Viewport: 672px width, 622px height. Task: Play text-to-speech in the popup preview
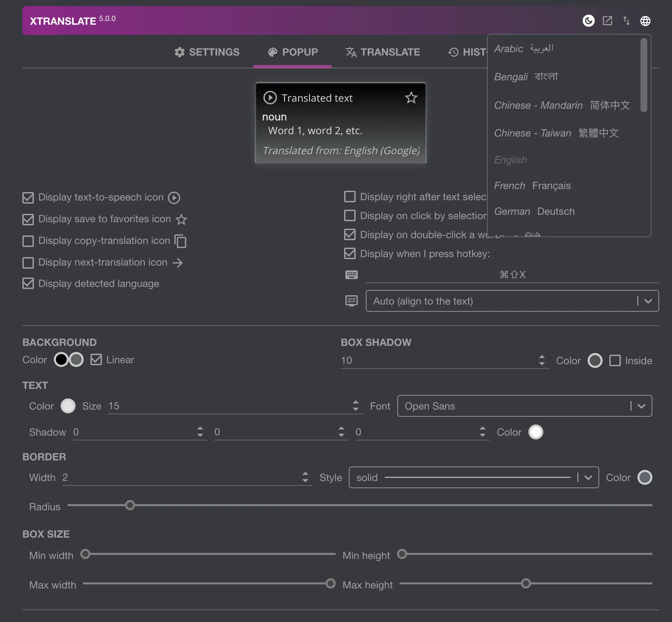pyautogui.click(x=270, y=98)
